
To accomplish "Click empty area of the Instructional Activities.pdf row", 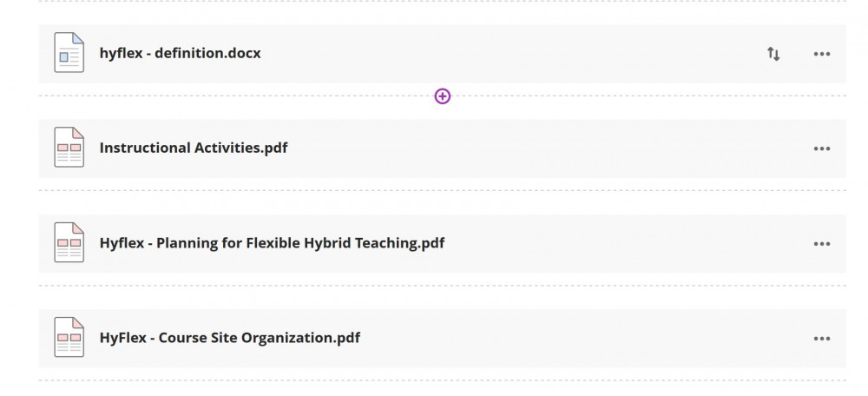I will [548, 148].
